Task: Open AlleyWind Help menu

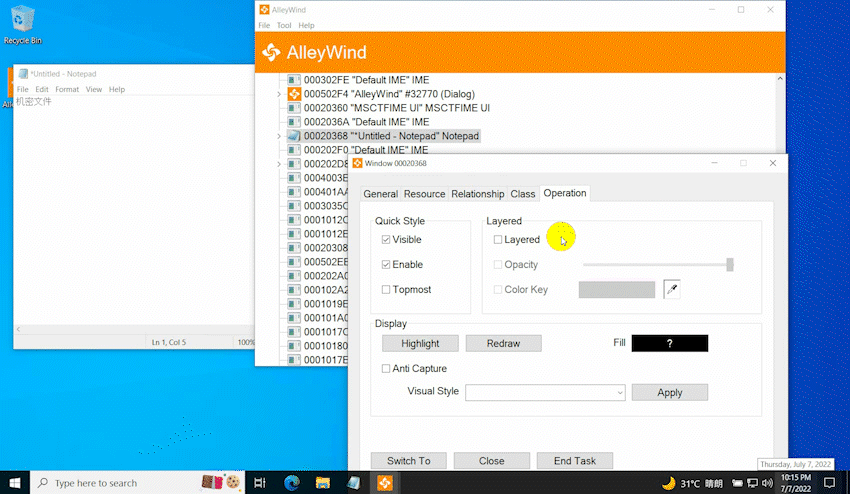Action: click(x=306, y=25)
